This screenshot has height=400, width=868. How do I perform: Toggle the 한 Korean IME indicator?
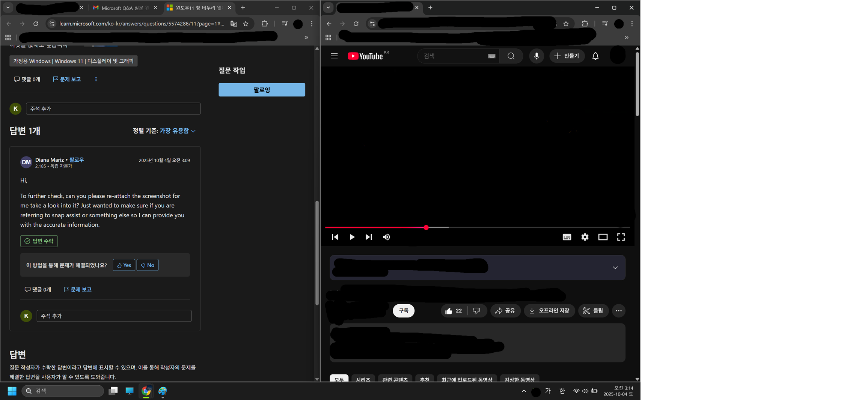point(562,391)
